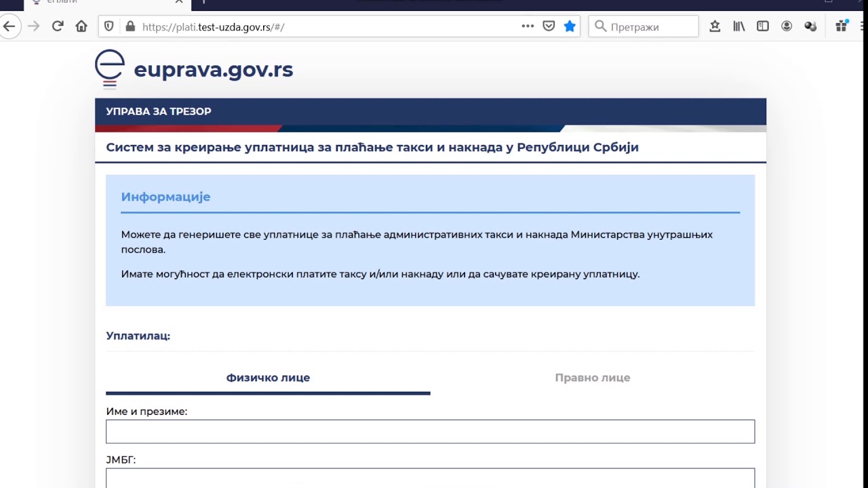The width and height of the screenshot is (868, 488).
Task: Open the Library icon
Action: tap(738, 26)
